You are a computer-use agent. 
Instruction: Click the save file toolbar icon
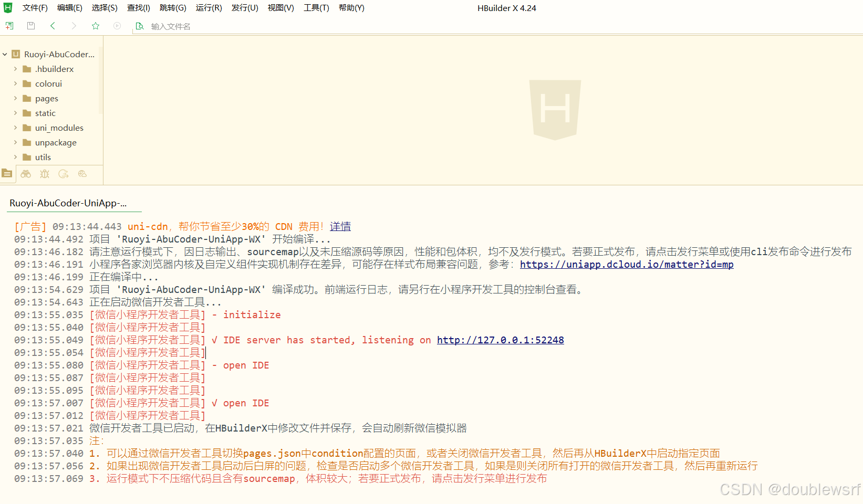[31, 26]
